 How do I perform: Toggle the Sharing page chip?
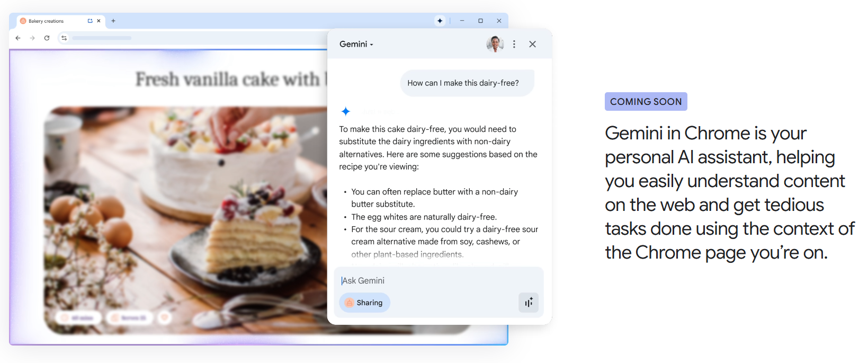[364, 303]
